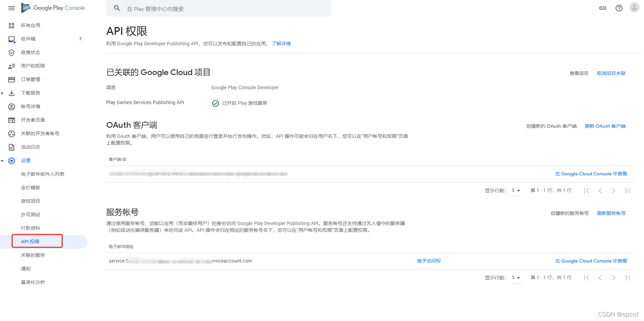Click the 用户和权限 people icon
Image resolution: width=644 pixels, height=321 pixels.
tap(11, 66)
